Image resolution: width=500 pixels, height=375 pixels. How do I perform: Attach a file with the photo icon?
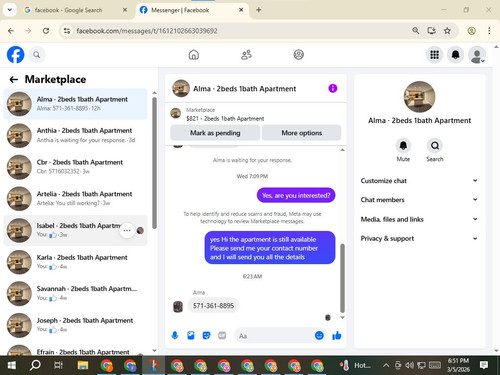(x=191, y=335)
